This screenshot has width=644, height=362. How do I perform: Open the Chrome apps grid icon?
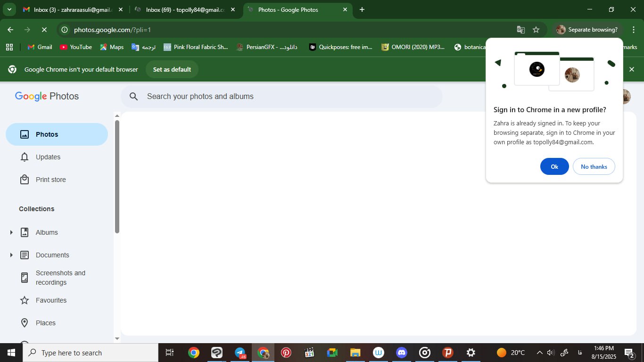click(9, 47)
